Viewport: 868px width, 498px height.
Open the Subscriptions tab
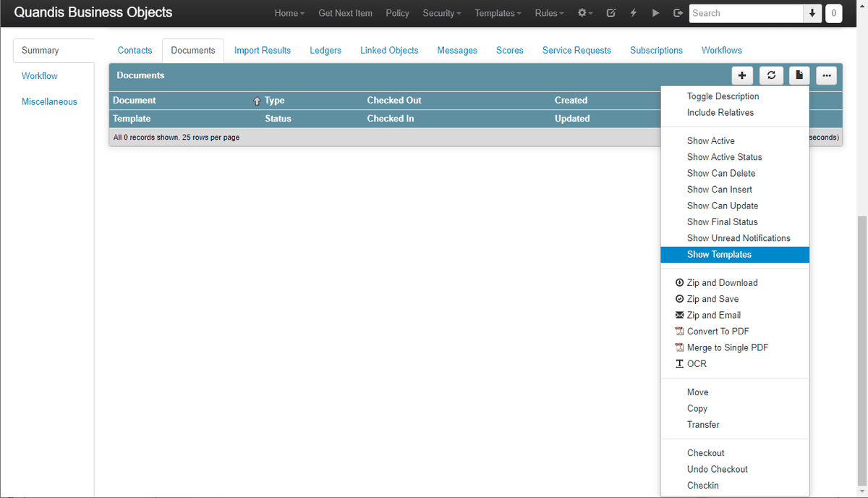(x=656, y=50)
